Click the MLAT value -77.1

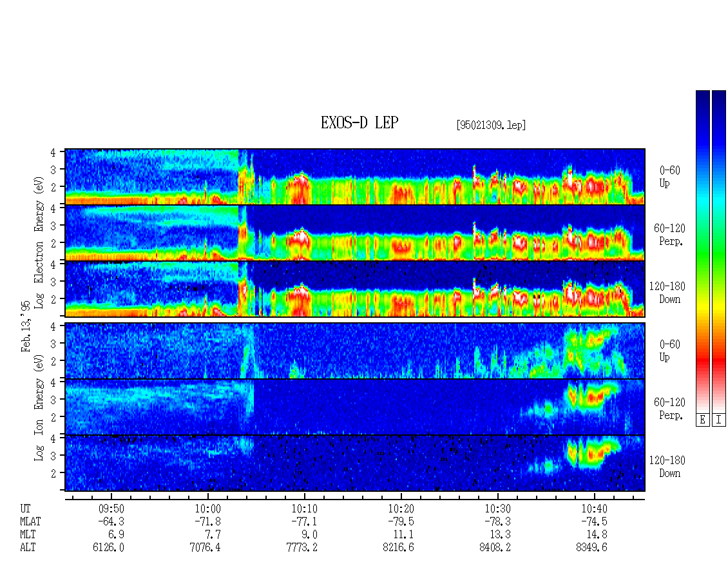pyautogui.click(x=304, y=521)
